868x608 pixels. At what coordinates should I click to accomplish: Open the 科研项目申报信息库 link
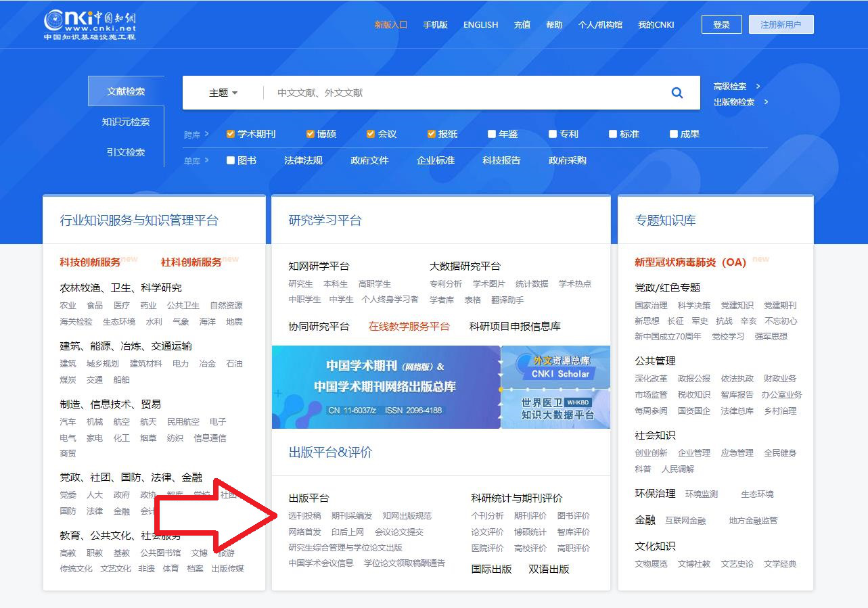(x=515, y=326)
